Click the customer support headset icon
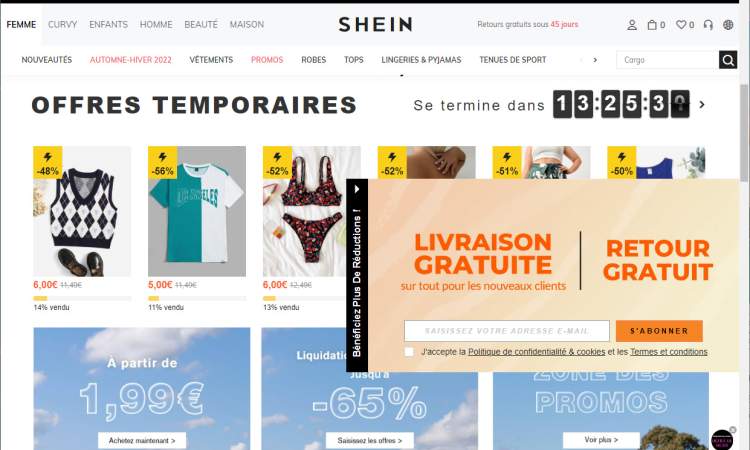The height and width of the screenshot is (450, 750). point(708,25)
